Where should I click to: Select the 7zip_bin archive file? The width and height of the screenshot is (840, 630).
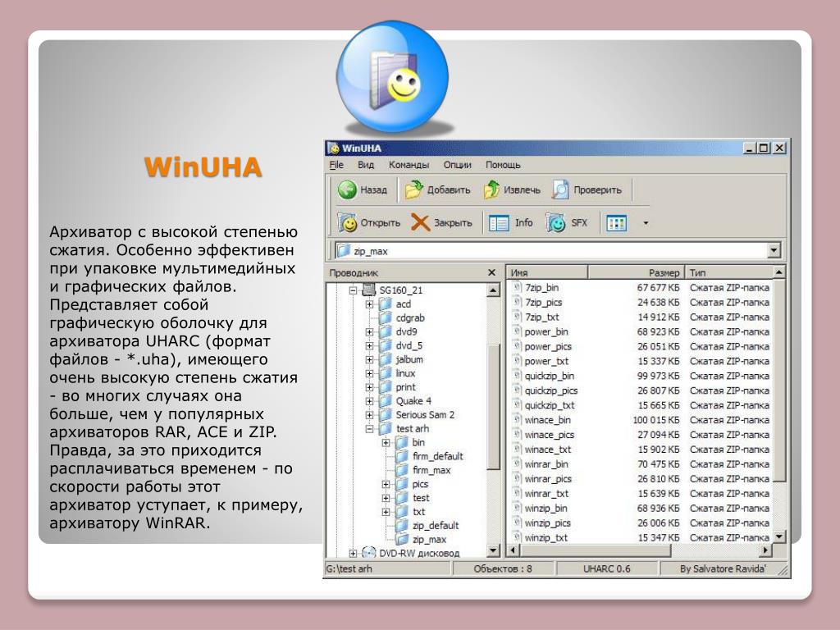pos(541,288)
